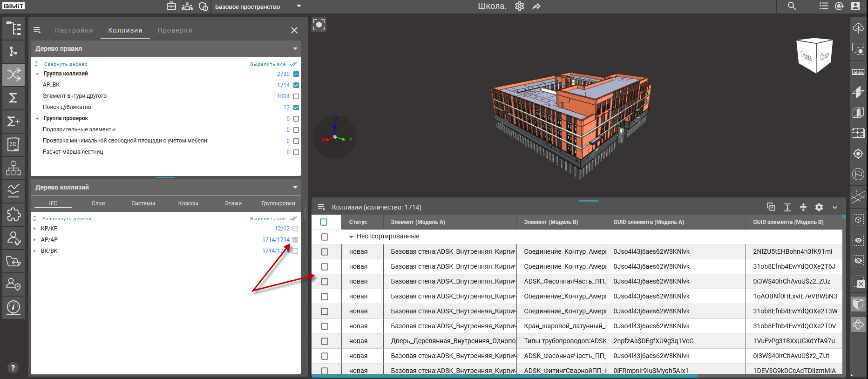This screenshot has height=379, width=868.
Task: Open the 2D document view icon
Action: click(14, 145)
